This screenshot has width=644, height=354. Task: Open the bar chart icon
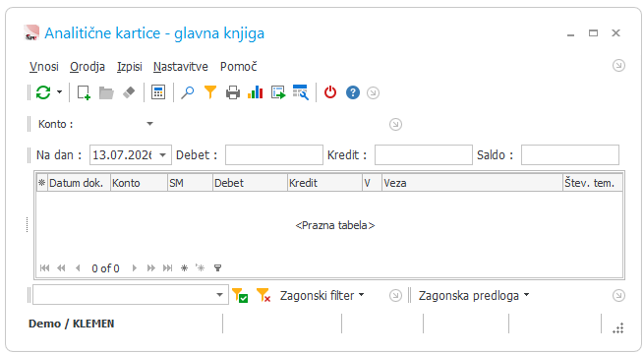click(x=255, y=92)
